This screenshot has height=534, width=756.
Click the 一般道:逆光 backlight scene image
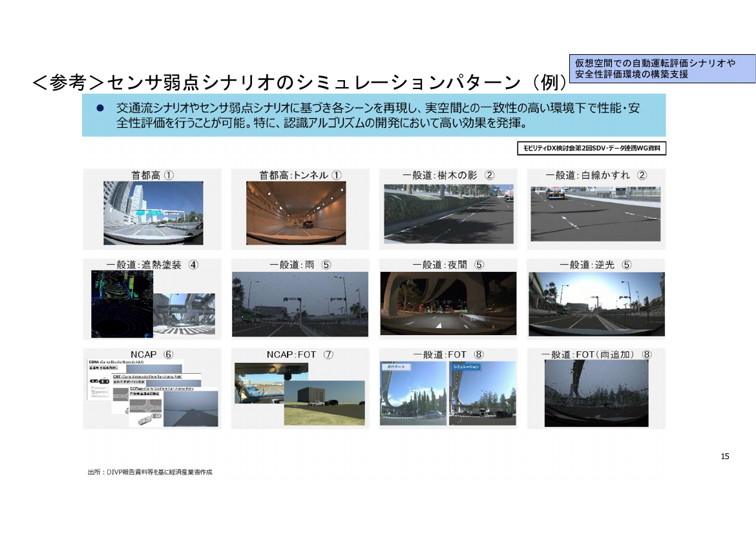tap(596, 304)
